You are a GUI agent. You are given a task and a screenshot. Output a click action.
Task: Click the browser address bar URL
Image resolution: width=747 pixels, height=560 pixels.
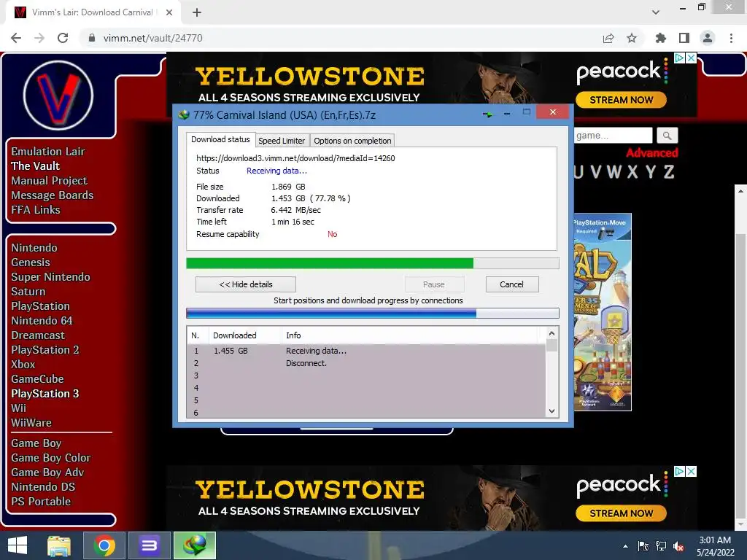click(153, 38)
